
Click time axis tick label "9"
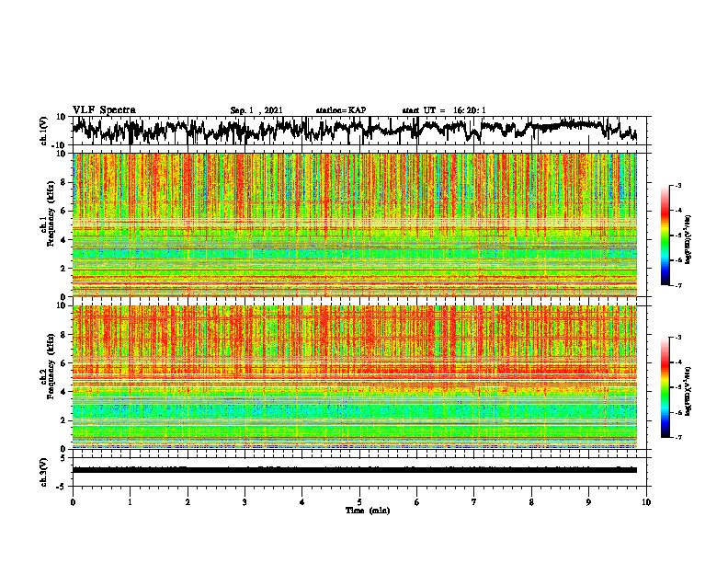pos(588,502)
